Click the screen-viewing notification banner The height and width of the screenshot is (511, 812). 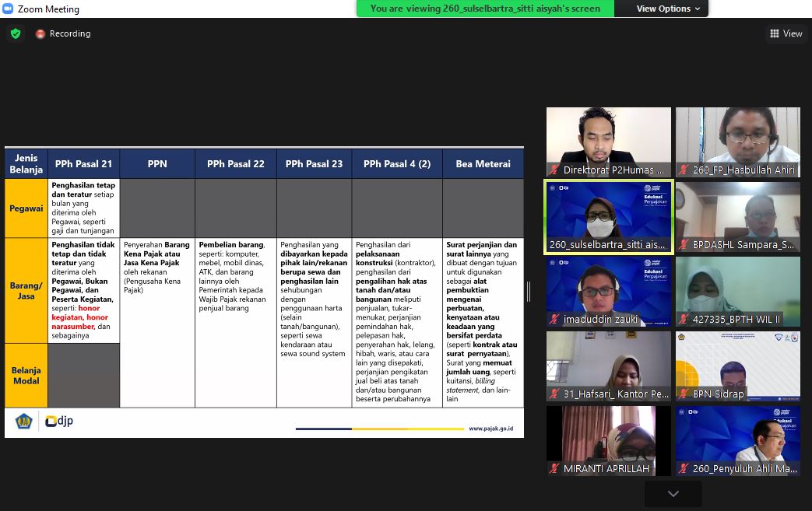(485, 9)
